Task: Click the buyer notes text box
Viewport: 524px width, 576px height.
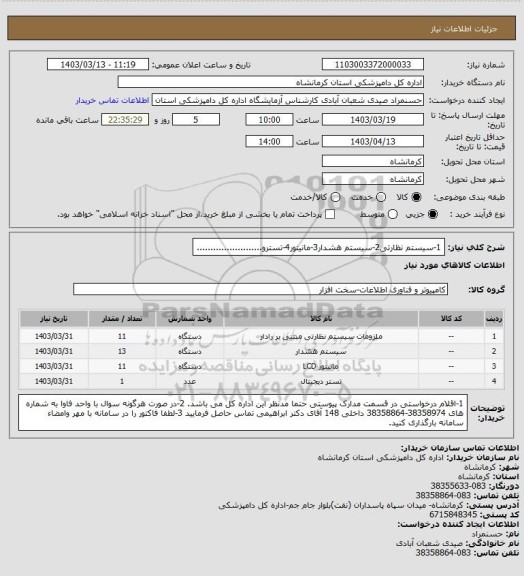Action: pyautogui.click(x=243, y=413)
